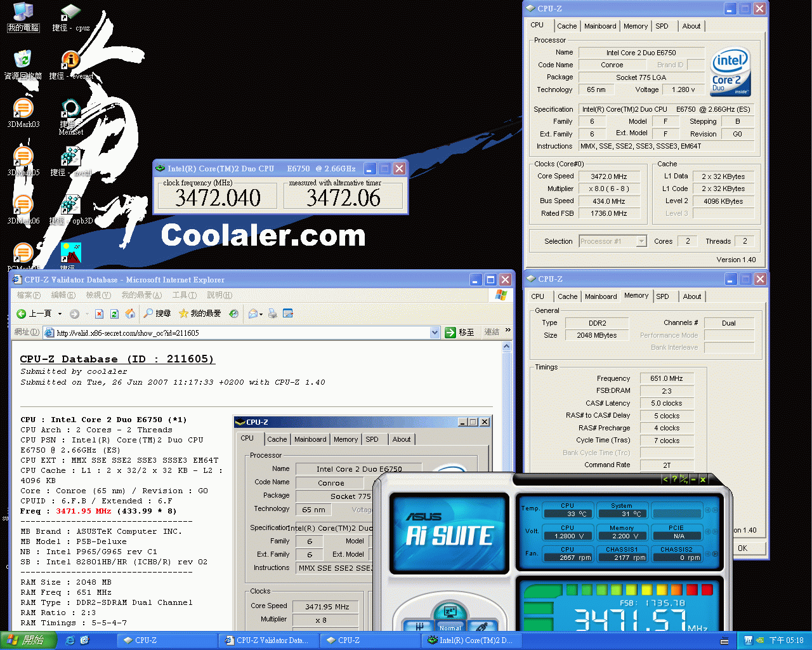Click the Frequency 651.0 MHz value

pos(667,378)
